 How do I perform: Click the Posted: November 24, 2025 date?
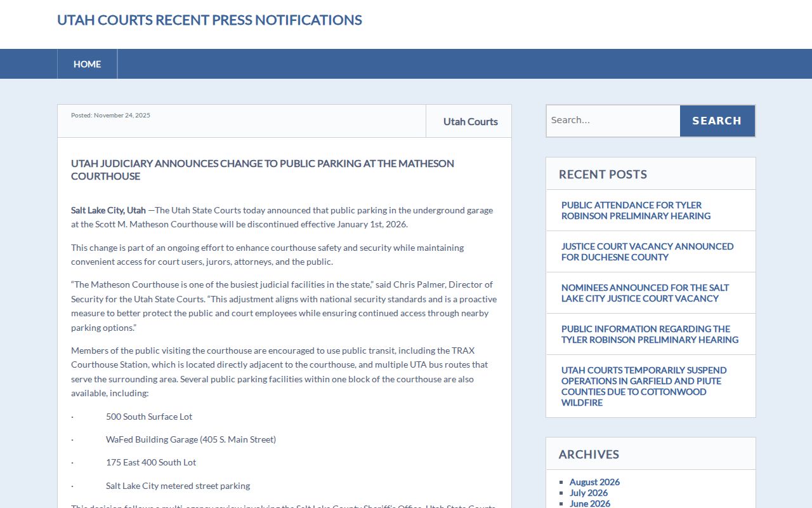110,115
